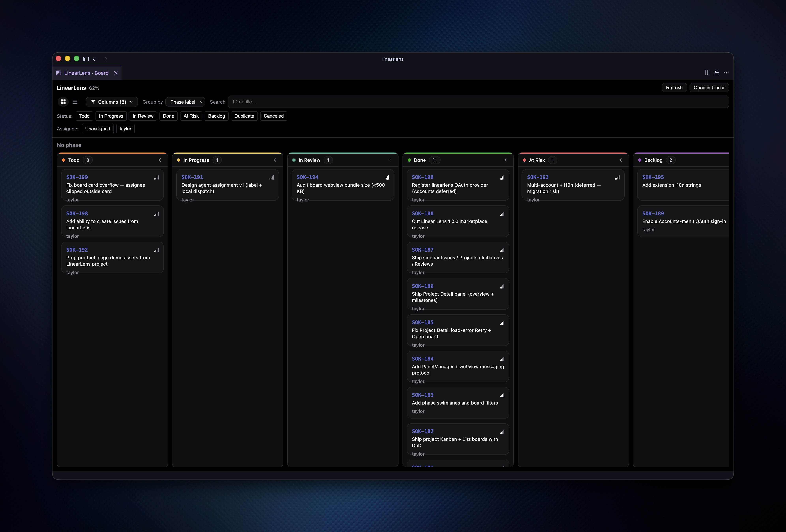Go back with the left arrow

(x=95, y=59)
